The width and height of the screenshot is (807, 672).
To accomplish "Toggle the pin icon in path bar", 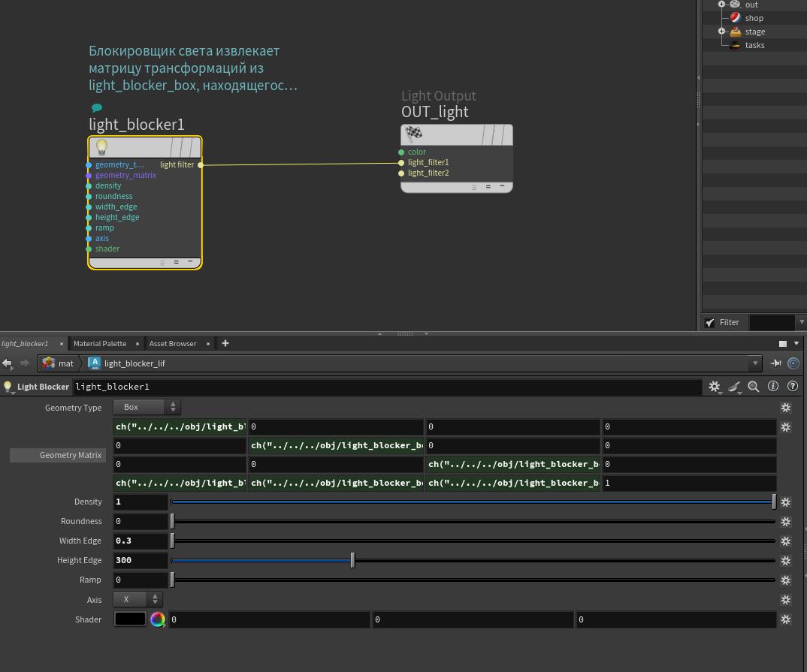I will (775, 363).
